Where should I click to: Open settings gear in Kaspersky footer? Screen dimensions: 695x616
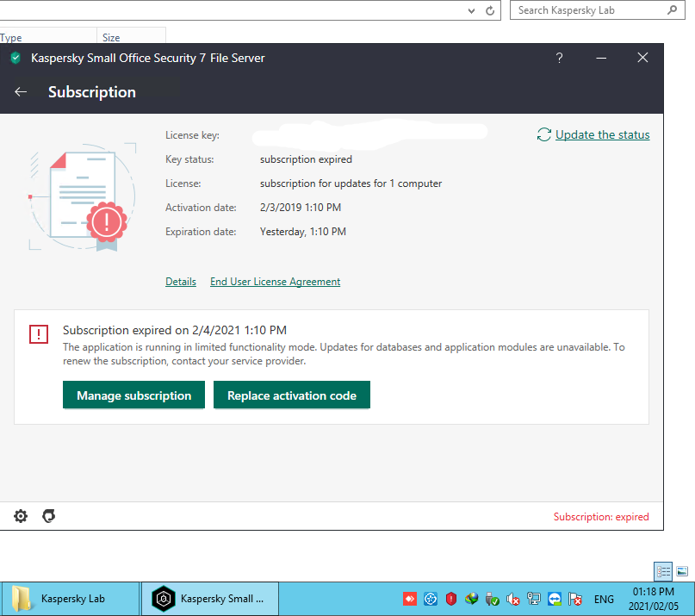pyautogui.click(x=21, y=516)
